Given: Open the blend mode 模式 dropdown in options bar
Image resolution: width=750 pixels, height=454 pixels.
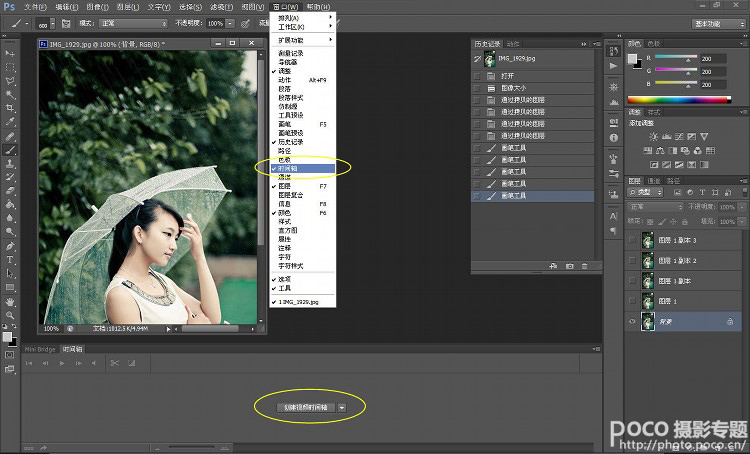Looking at the screenshot, I should coord(133,23).
